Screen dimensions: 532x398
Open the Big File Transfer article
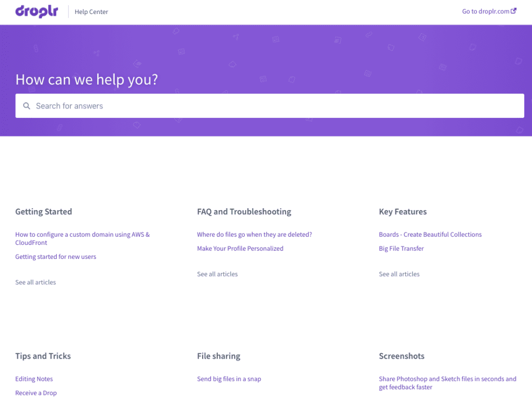click(402, 248)
